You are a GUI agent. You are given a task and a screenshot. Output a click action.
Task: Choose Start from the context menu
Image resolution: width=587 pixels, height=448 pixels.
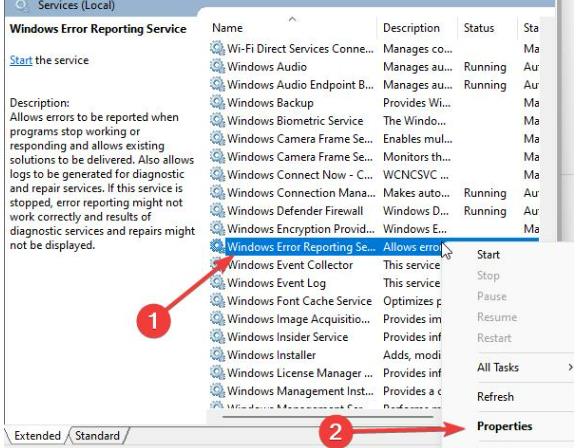488,255
